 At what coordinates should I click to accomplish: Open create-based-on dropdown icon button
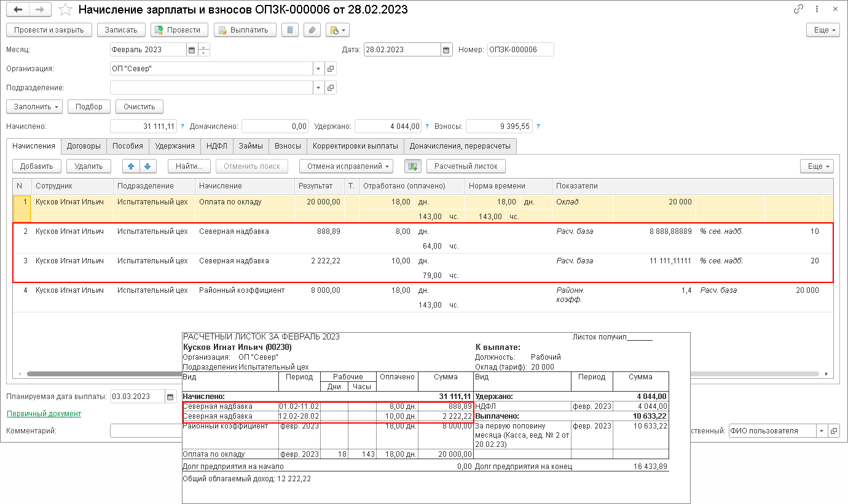(337, 30)
